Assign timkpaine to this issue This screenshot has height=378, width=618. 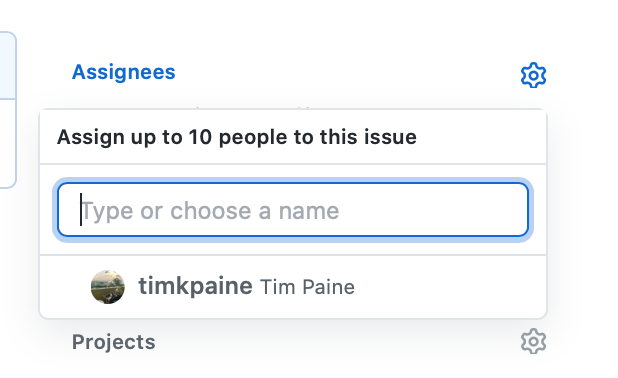293,287
